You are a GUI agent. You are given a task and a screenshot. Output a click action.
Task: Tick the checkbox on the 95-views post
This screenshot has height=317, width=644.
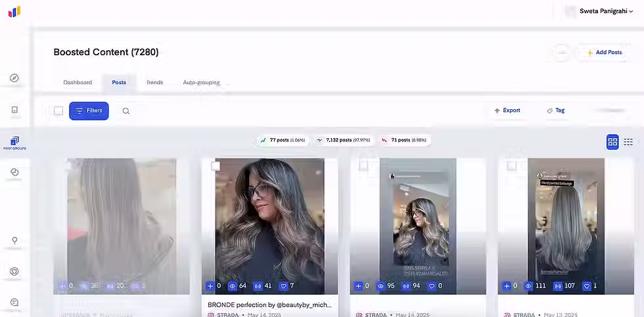tap(363, 166)
